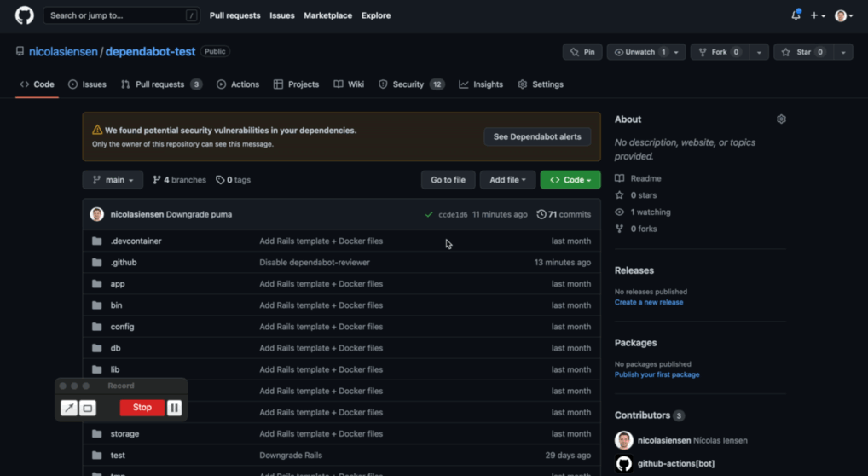Open the repository Settings tab
Viewport: 868px width, 476px height.
[541, 84]
